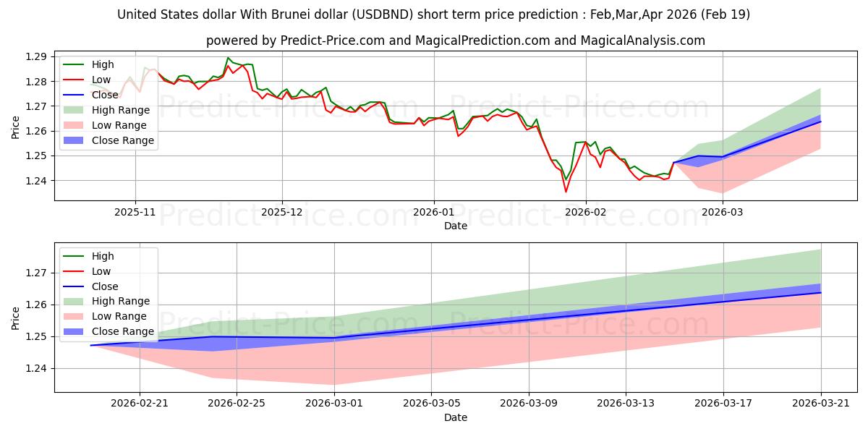Image resolution: width=868 pixels, height=434 pixels.
Task: Click High Range swatch in bottom legend
Action: tap(75, 302)
